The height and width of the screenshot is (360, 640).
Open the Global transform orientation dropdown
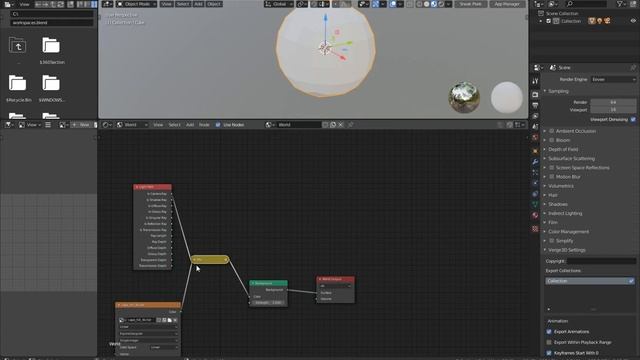coord(279,4)
